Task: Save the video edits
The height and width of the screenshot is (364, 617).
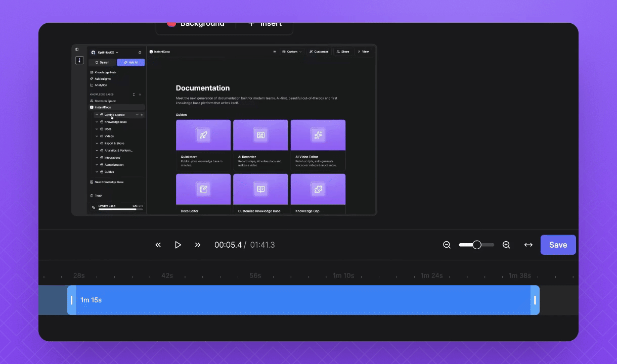Action: pyautogui.click(x=558, y=245)
